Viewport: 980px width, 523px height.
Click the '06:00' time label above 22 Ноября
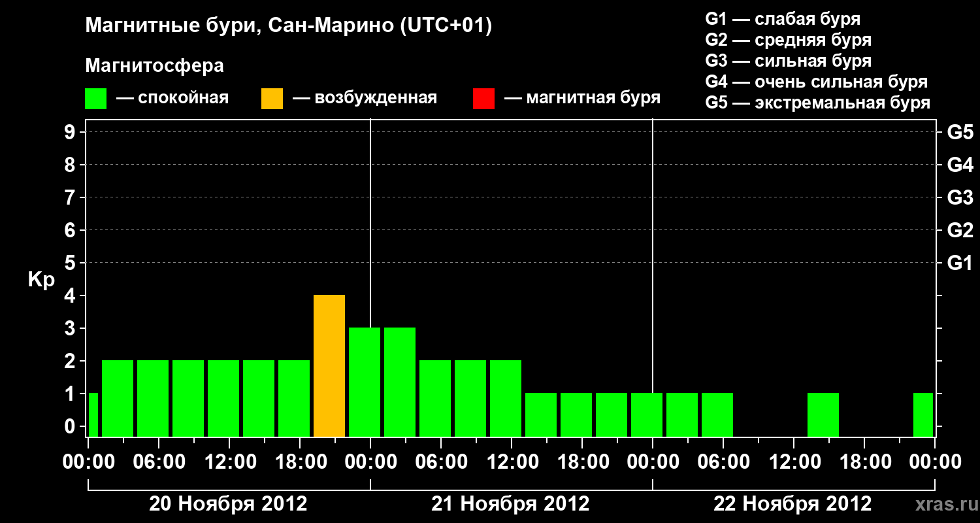tap(723, 462)
